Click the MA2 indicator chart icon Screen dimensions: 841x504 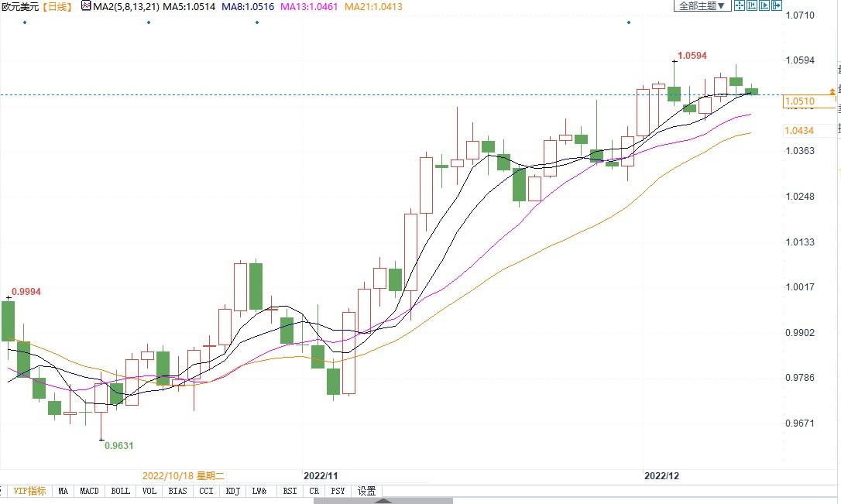(85, 6)
